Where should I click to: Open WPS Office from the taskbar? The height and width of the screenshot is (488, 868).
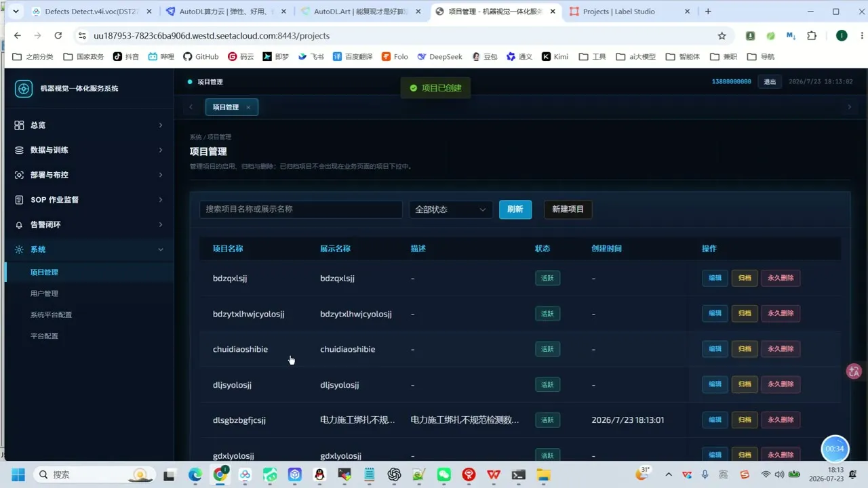point(493,474)
